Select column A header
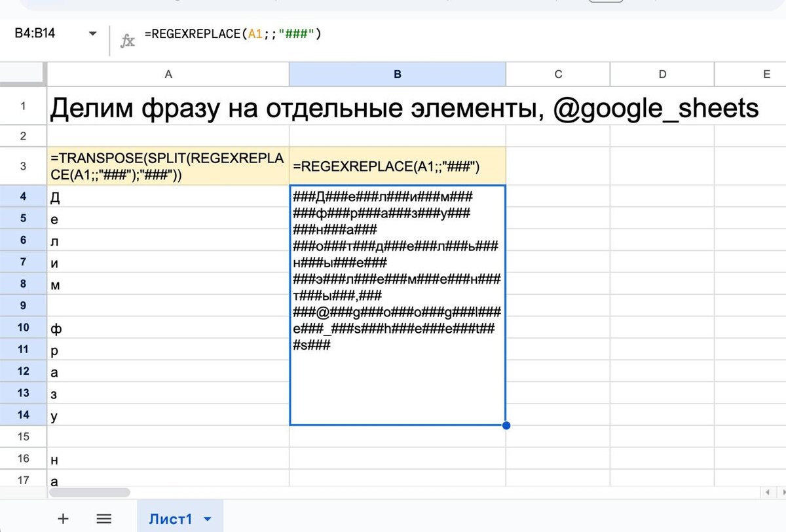 pyautogui.click(x=168, y=75)
